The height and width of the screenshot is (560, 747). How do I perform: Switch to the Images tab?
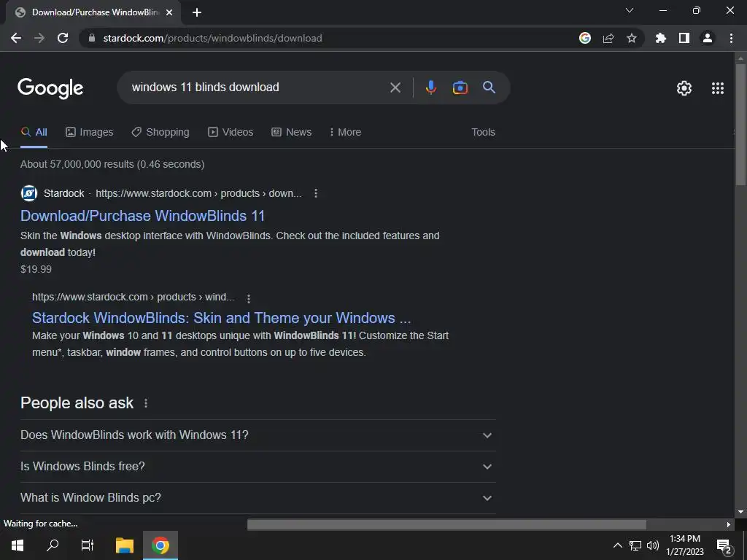90,133
